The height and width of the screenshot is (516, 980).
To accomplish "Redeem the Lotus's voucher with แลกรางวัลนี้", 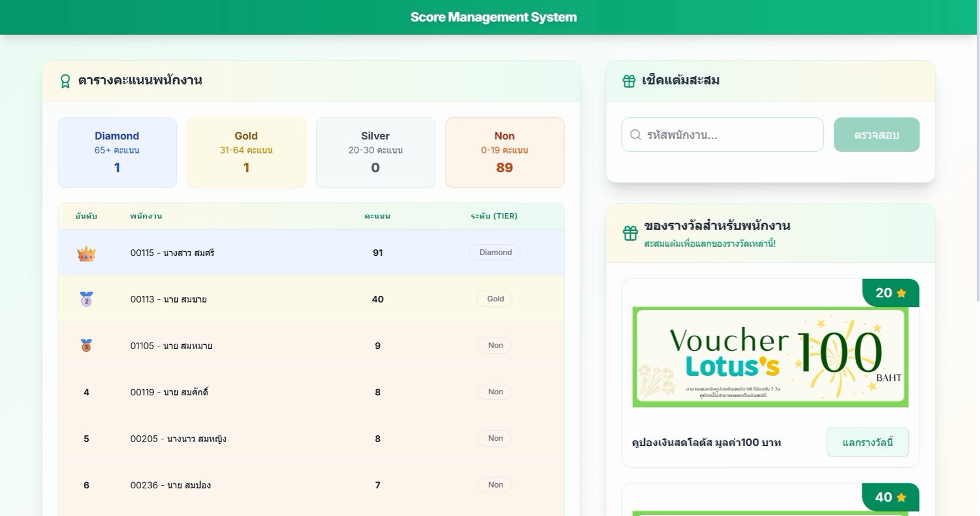I will [867, 442].
